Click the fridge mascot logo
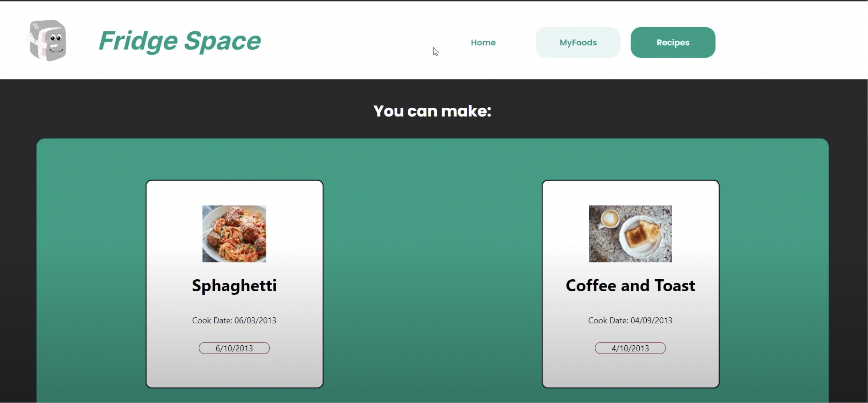Image resolution: width=868 pixels, height=403 pixels. 47,40
